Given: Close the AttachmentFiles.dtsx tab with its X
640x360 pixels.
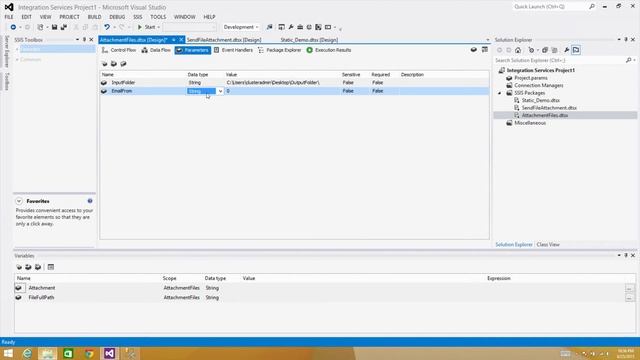Looking at the screenshot, I should click(x=181, y=40).
